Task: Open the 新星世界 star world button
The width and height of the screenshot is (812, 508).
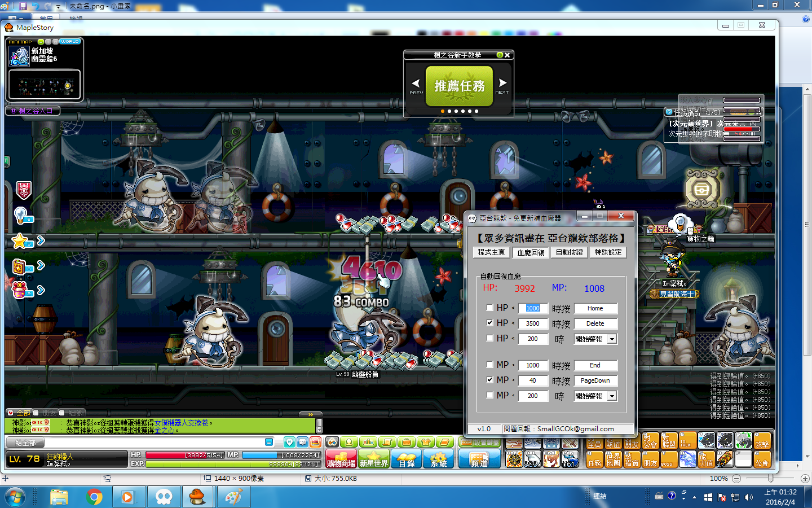Action: click(373, 459)
